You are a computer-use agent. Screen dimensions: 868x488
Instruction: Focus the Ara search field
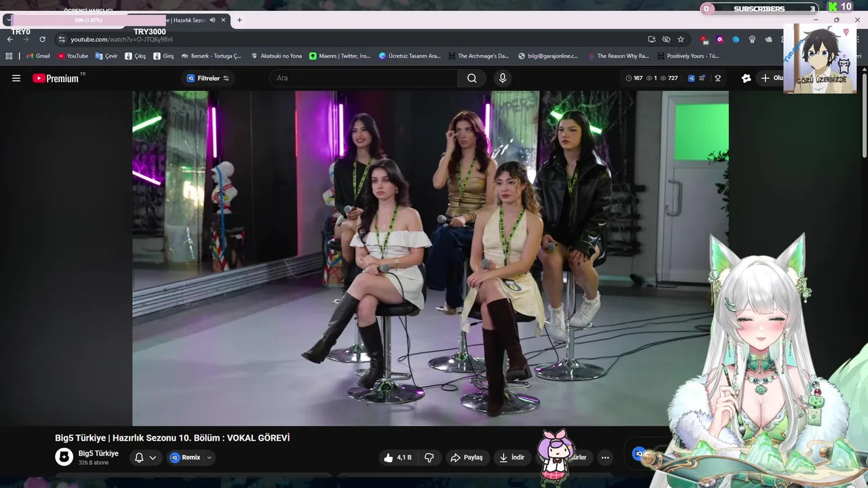tap(365, 78)
